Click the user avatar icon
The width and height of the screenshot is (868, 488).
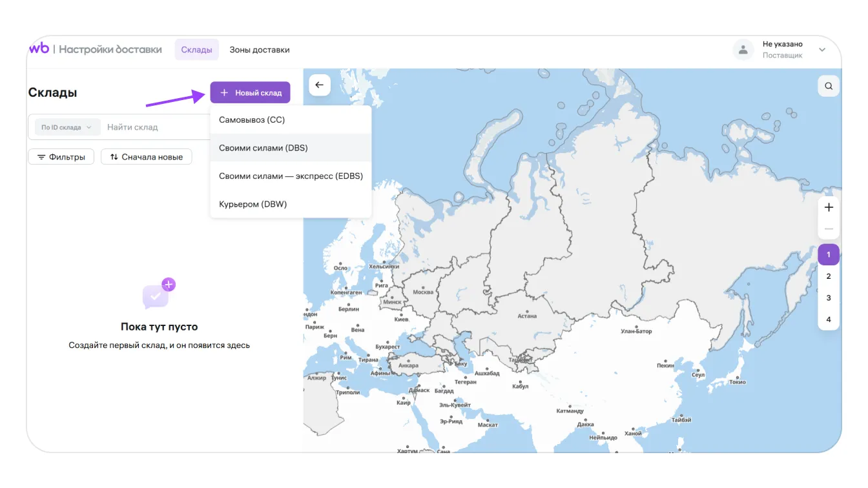743,50
